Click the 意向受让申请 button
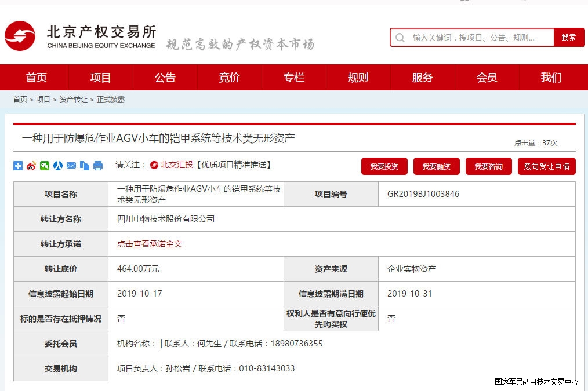The image size is (588, 391). 547,166
